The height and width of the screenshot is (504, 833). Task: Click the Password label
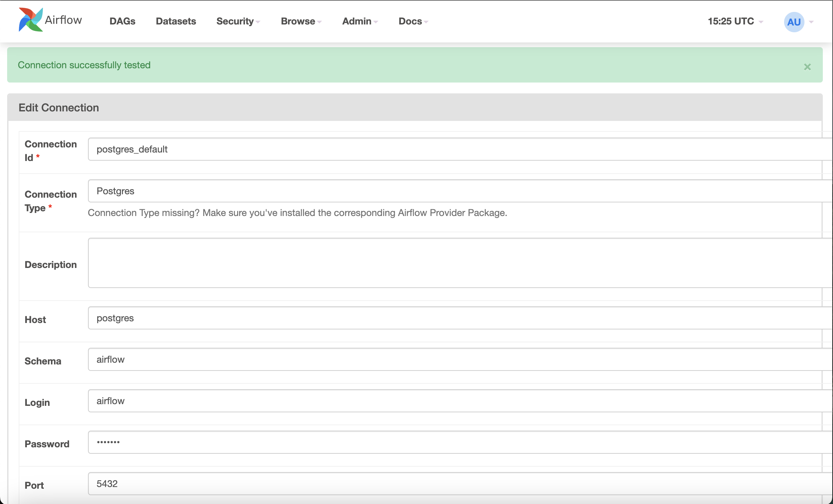coord(47,444)
